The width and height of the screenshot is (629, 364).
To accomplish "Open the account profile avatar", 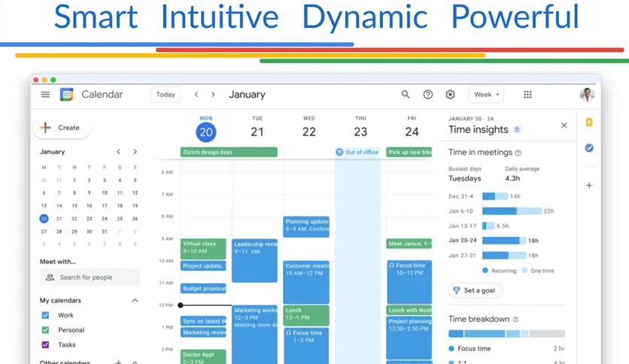I will [x=587, y=95].
